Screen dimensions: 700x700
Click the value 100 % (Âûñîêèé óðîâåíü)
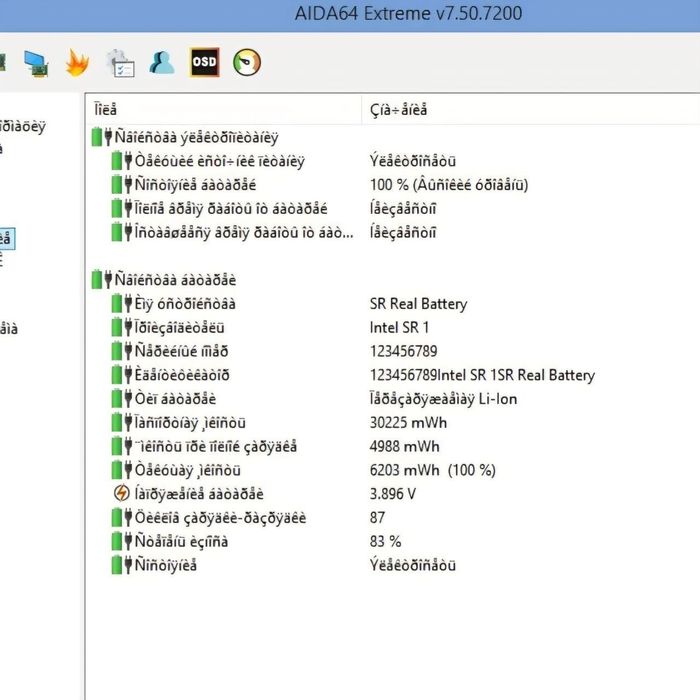(449, 185)
